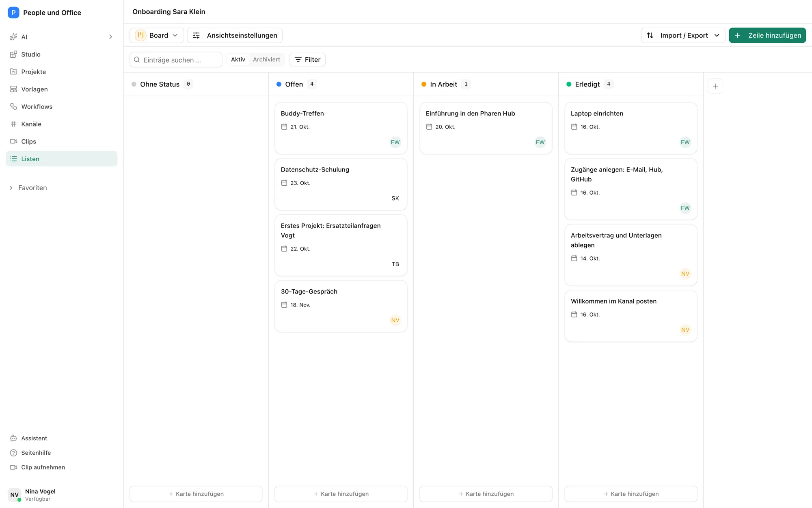This screenshot has height=508, width=812.
Task: Go to Projekte in sidebar
Action: 62,72
